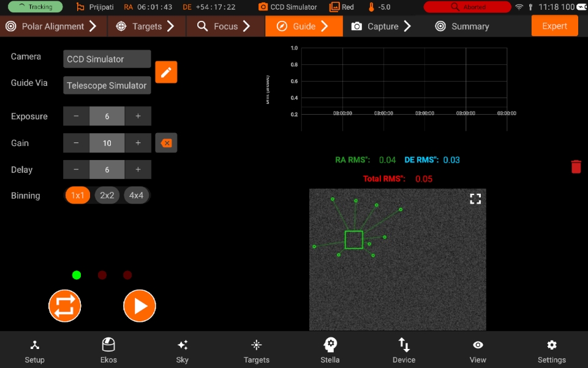Open the Guide Via Telescope Simulator dropdown

point(107,85)
